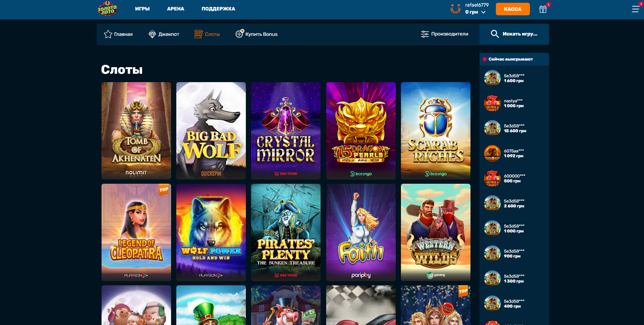
Task: Click the orange КАССА button
Action: (x=513, y=9)
